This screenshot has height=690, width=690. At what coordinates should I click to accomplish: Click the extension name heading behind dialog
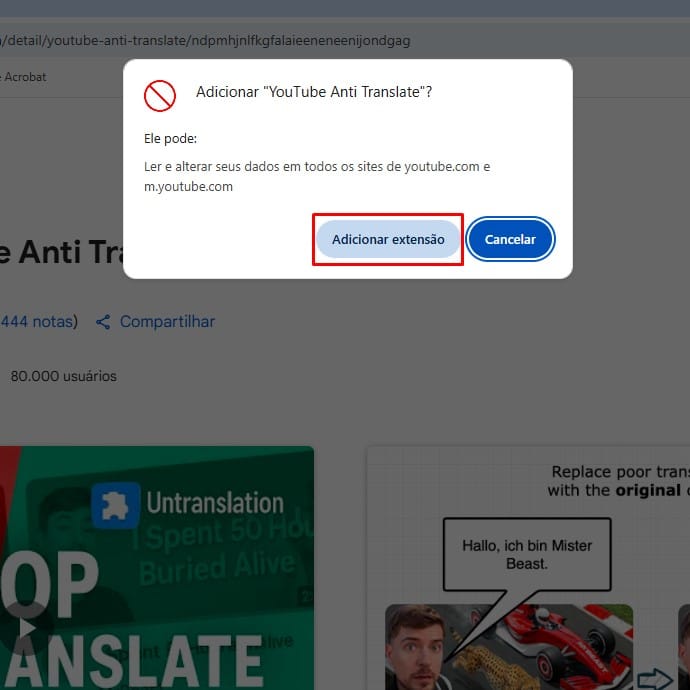point(60,252)
